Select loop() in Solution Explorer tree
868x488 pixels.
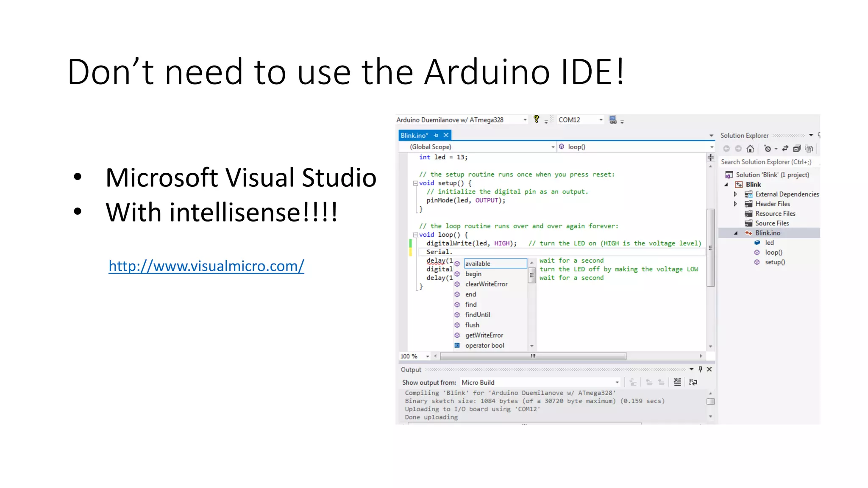pos(773,253)
